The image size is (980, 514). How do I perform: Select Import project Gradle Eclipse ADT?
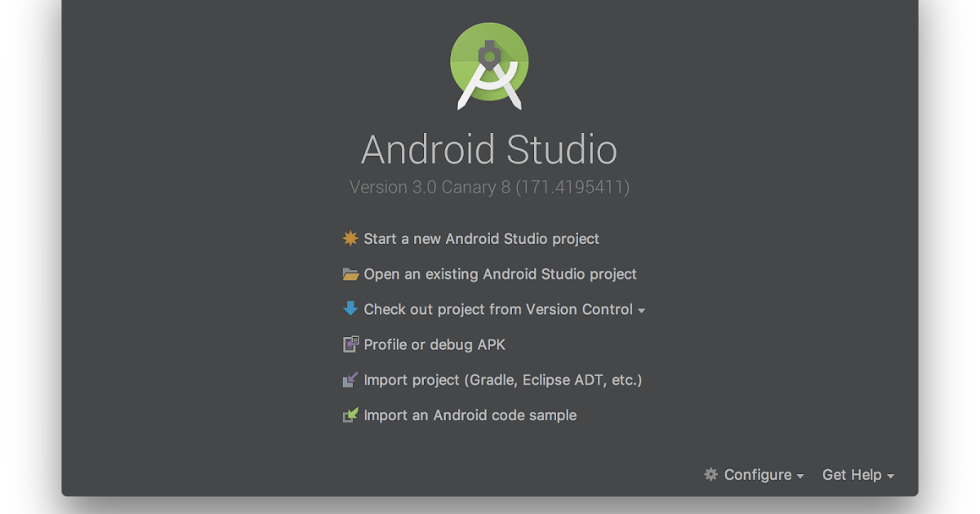pos(502,379)
